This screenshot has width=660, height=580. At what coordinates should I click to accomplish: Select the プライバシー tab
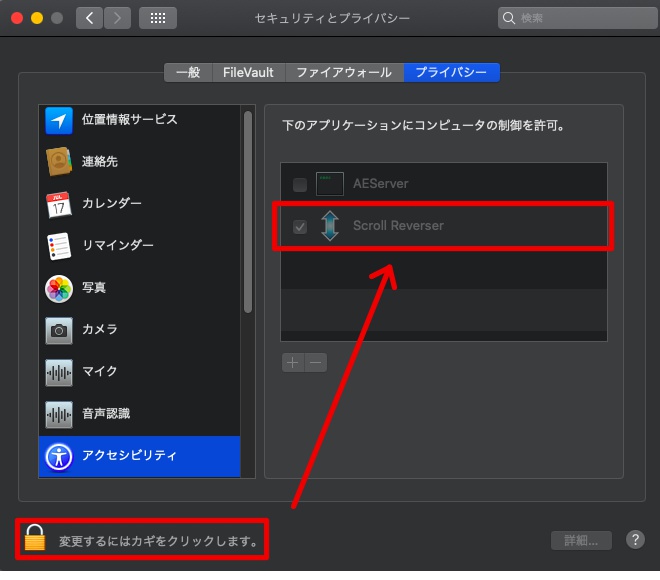[452, 72]
